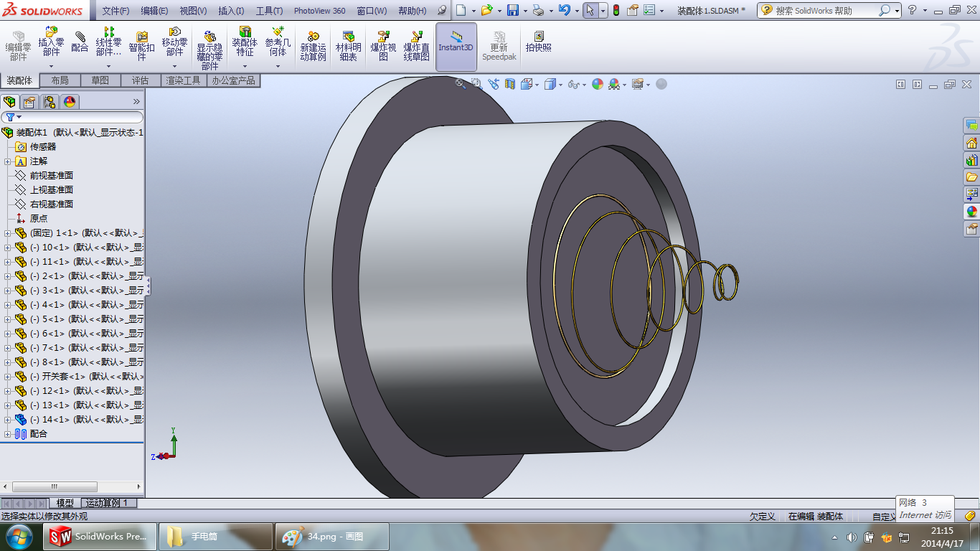Toggle Instant3D mode
980x551 pixels.
(456, 47)
